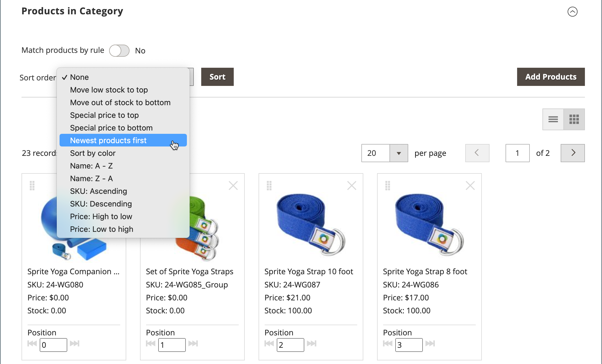Click the Add Products button

[x=550, y=77]
